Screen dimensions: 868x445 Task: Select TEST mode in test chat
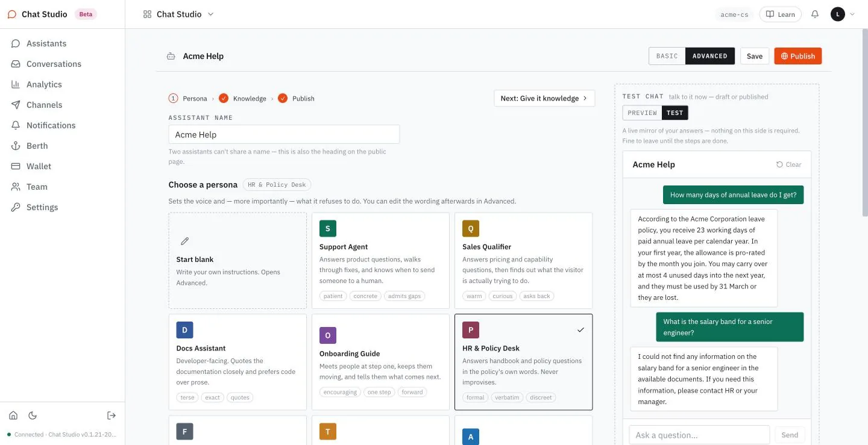[x=675, y=113]
